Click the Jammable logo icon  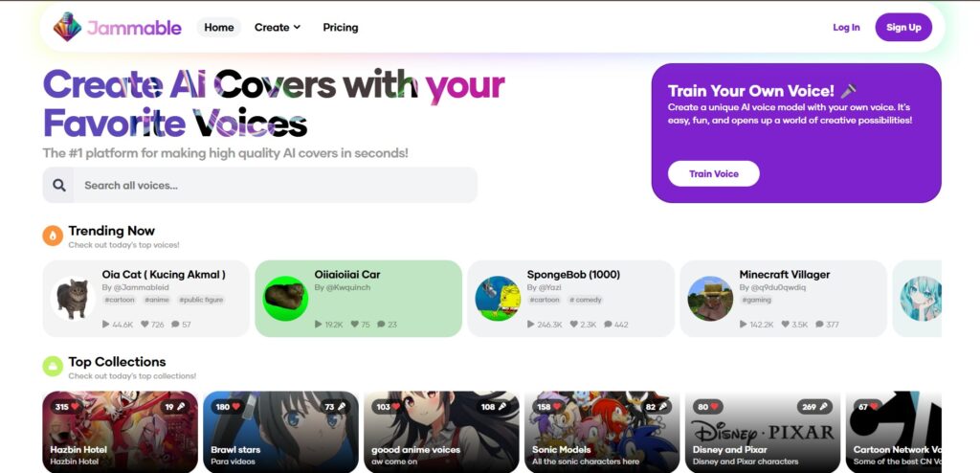tap(67, 27)
